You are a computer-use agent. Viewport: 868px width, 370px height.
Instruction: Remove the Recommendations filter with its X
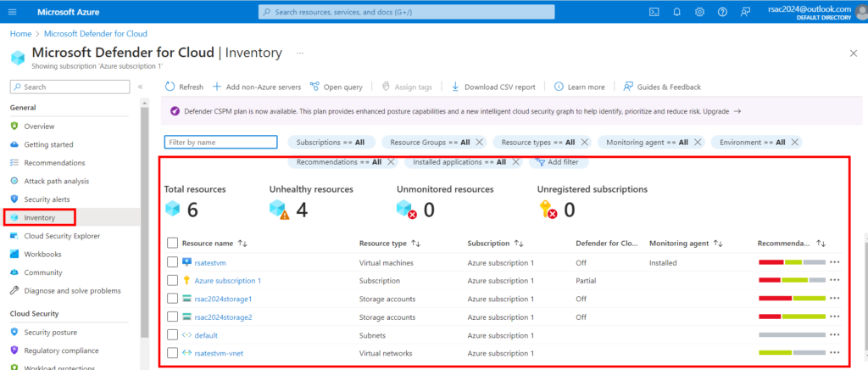[x=391, y=162]
